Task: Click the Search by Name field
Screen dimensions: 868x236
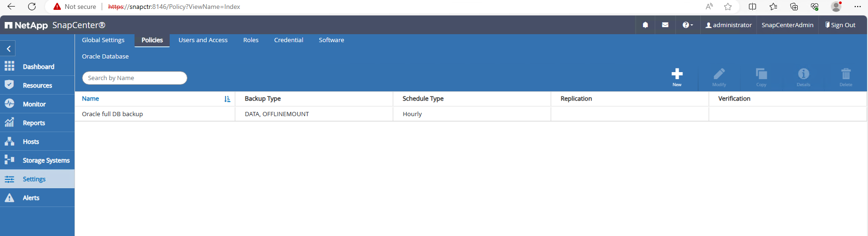Action: point(135,78)
